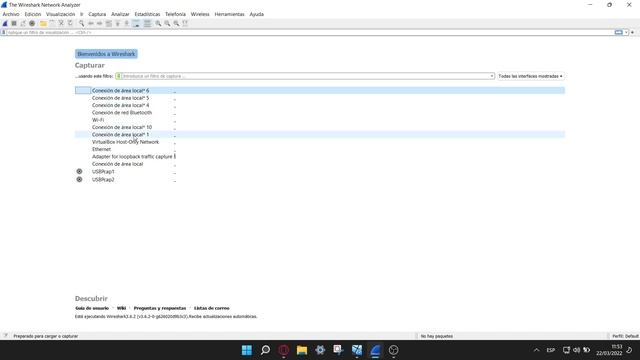The image size is (640, 360).
Task: Click into the capture filter input field
Action: pyautogui.click(x=305, y=76)
